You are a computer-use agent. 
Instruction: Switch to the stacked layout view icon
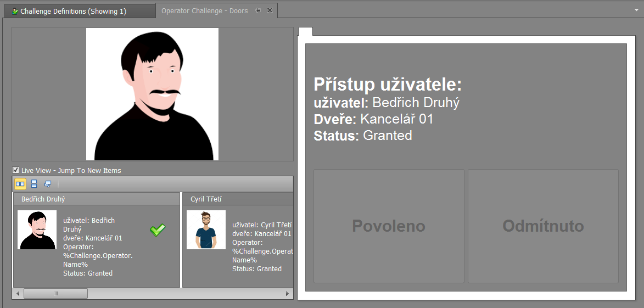click(x=34, y=184)
